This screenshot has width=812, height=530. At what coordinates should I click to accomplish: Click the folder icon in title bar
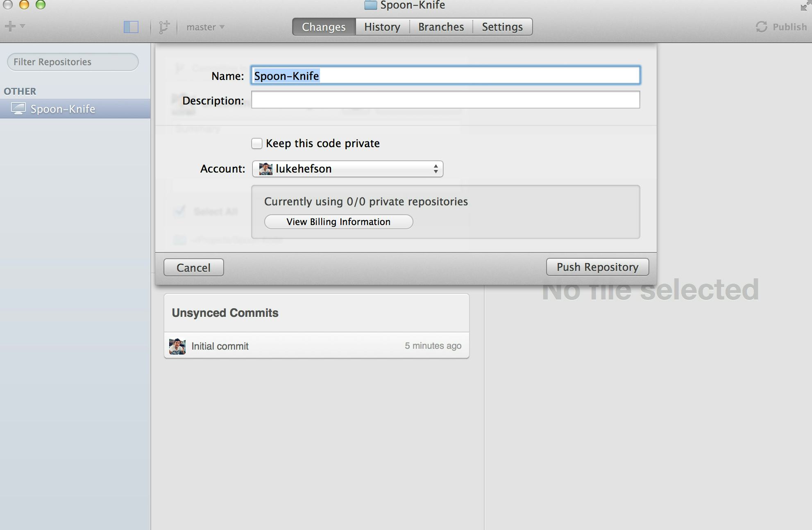coord(370,5)
